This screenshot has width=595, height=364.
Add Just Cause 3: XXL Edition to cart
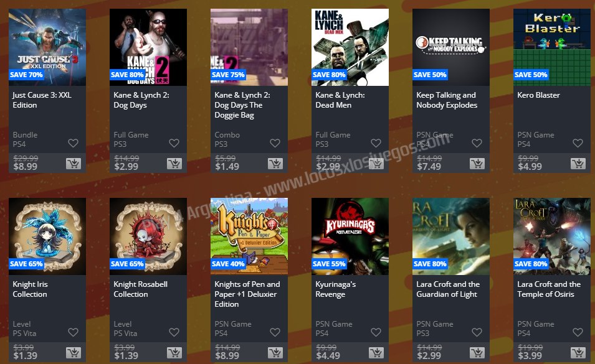pyautogui.click(x=74, y=164)
